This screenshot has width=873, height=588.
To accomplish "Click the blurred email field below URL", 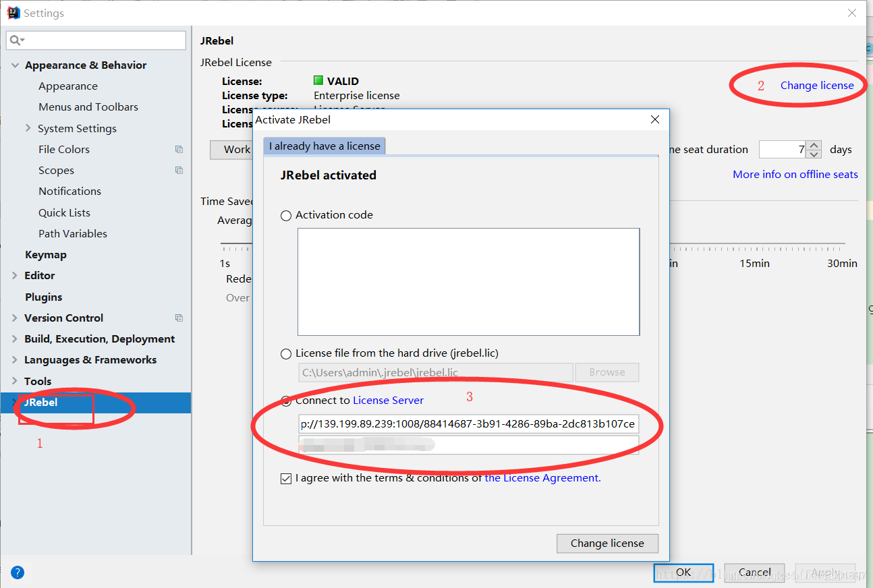I will (x=468, y=445).
